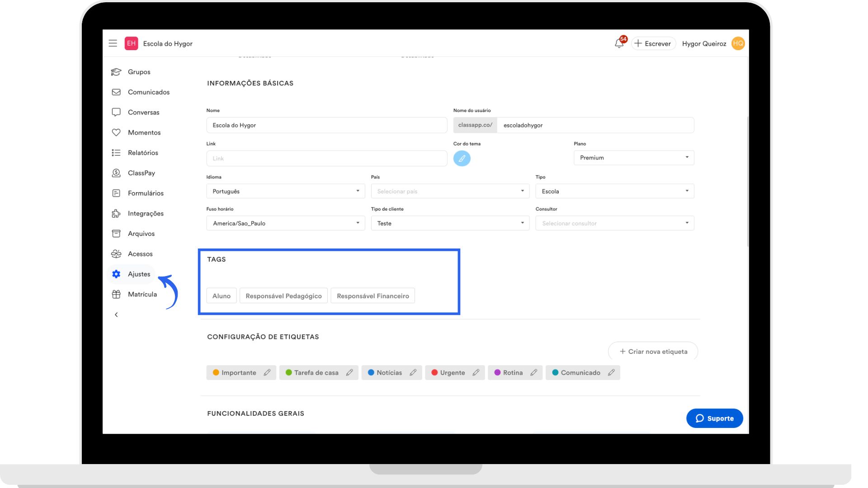868x488 pixels.
Task: Edit the Comunicado label pencil icon
Action: click(612, 372)
